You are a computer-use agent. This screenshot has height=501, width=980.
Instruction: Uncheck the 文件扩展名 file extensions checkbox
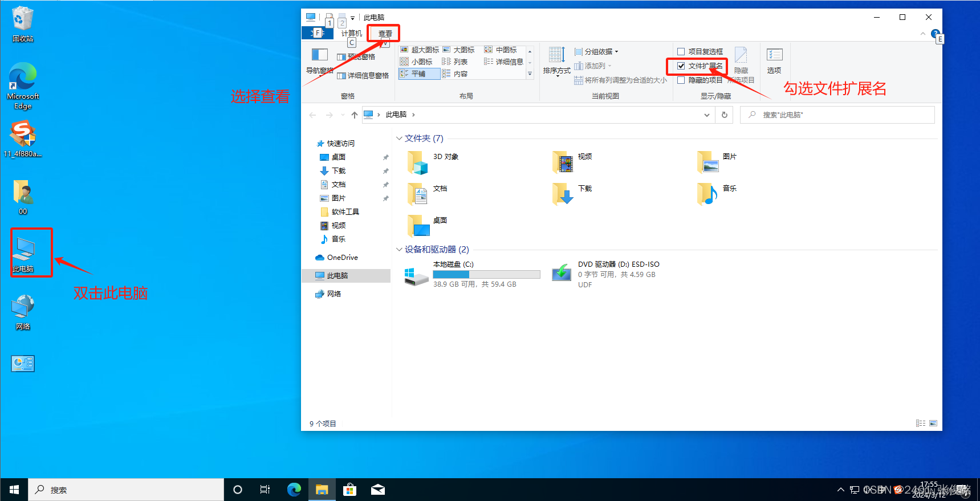[681, 66]
